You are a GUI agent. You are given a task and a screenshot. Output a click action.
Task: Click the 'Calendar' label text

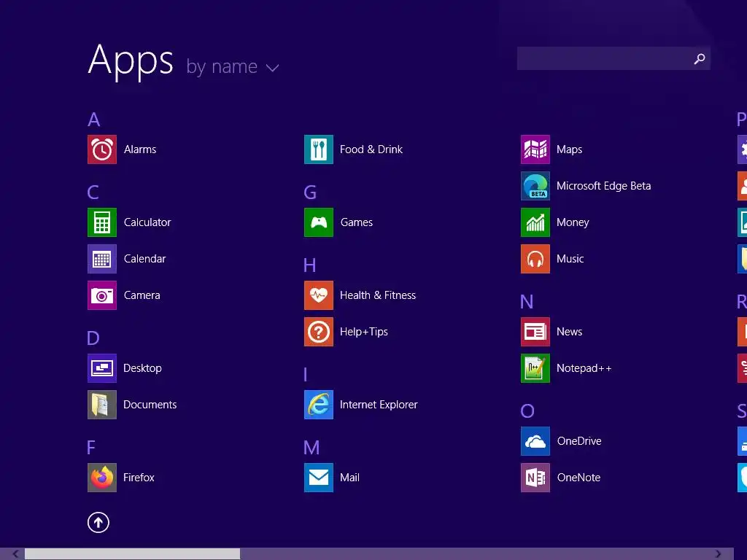tap(145, 259)
